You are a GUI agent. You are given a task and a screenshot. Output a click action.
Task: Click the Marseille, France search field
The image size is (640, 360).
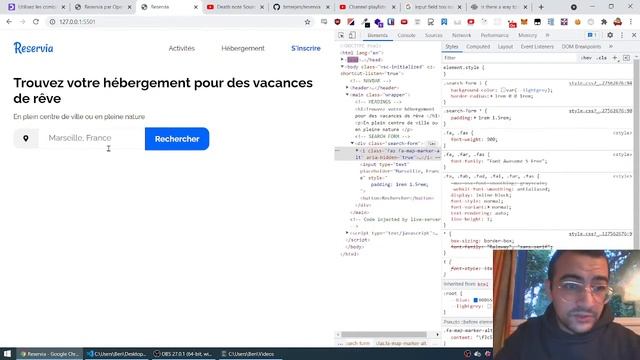click(91, 138)
